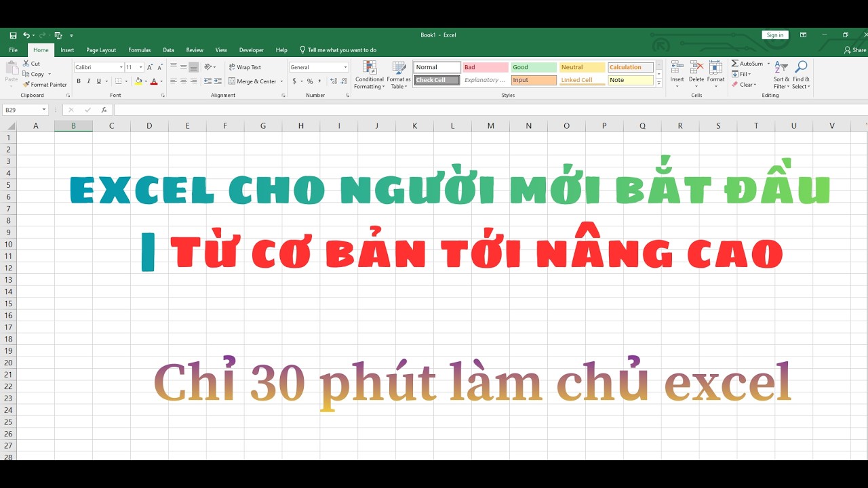The height and width of the screenshot is (488, 868).
Task: Click the Copy button in Clipboard group
Action: (37, 74)
